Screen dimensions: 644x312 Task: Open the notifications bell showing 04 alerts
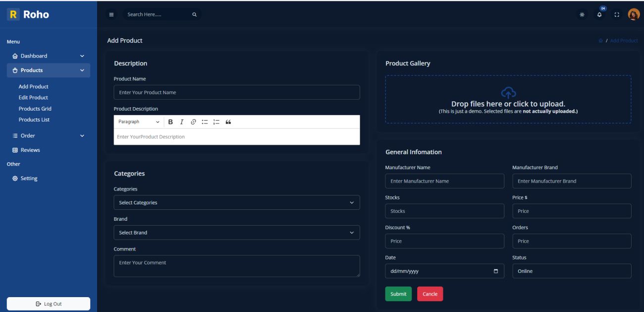599,15
